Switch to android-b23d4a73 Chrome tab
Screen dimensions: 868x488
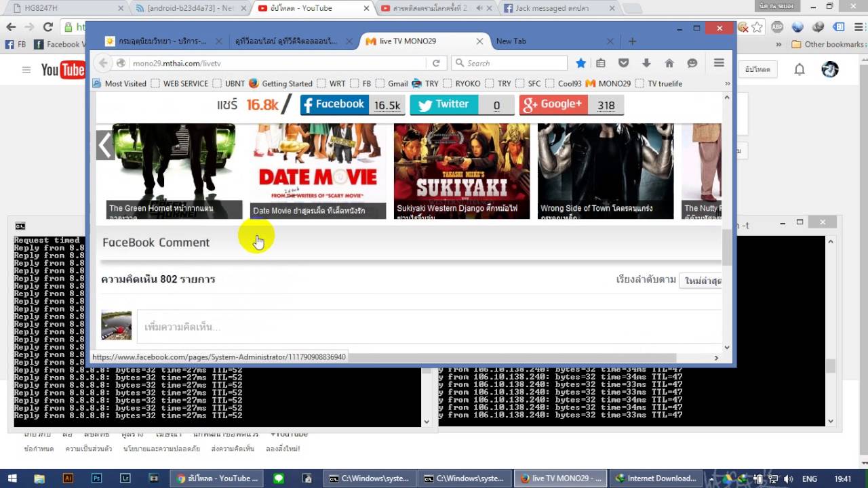pos(191,8)
